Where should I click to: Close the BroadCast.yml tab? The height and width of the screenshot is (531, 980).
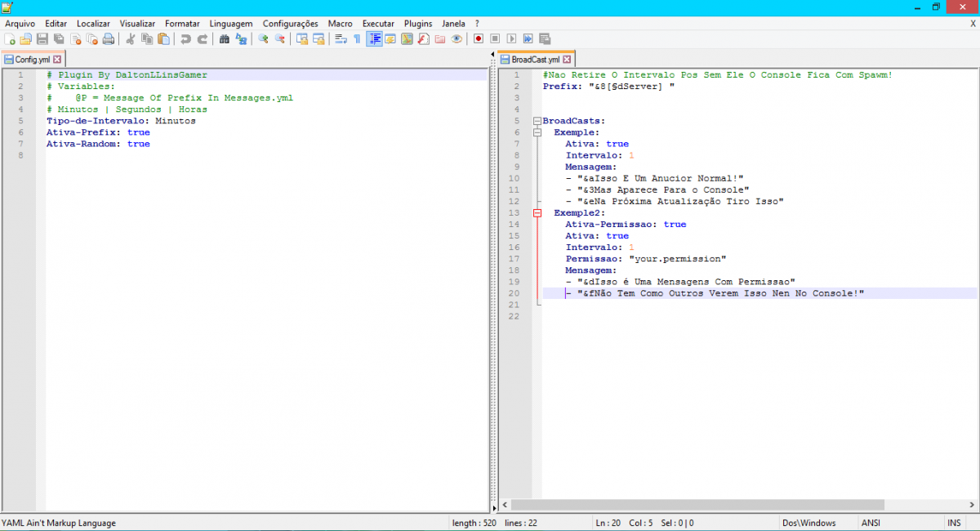[568, 60]
